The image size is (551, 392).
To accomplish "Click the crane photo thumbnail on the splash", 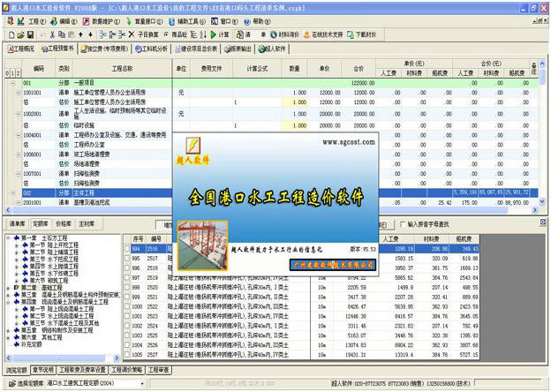I will (x=202, y=245).
